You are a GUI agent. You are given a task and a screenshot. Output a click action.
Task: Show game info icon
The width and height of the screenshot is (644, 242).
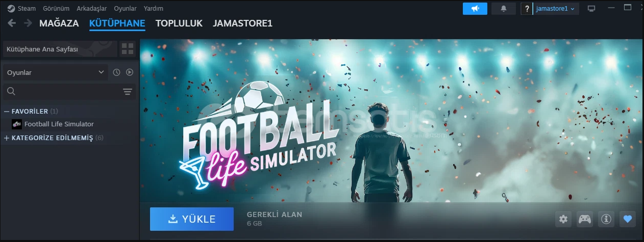606,219
